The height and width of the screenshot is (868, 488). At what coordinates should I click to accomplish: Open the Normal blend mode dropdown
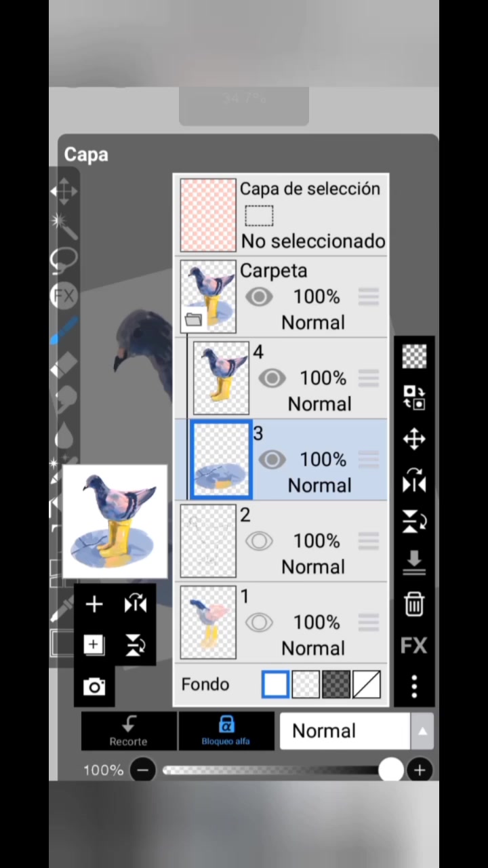(345, 730)
